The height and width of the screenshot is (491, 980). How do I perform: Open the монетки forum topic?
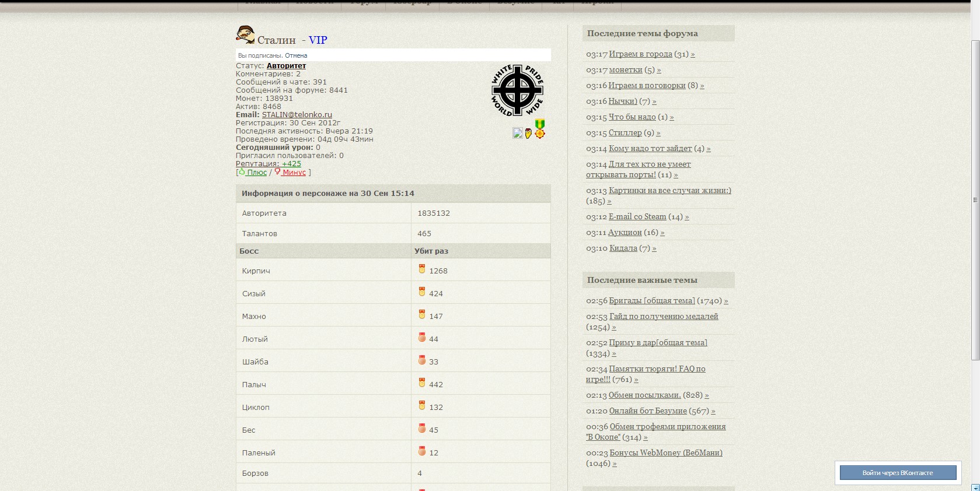[626, 69]
